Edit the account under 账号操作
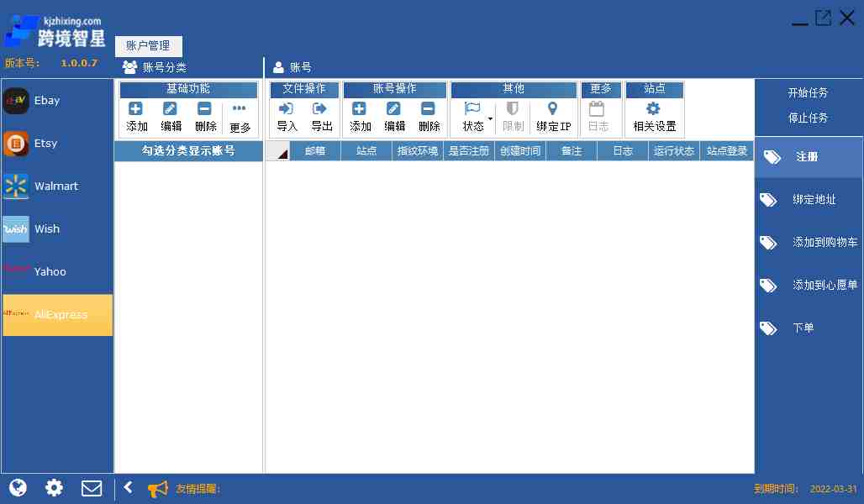The image size is (864, 504). tap(394, 117)
